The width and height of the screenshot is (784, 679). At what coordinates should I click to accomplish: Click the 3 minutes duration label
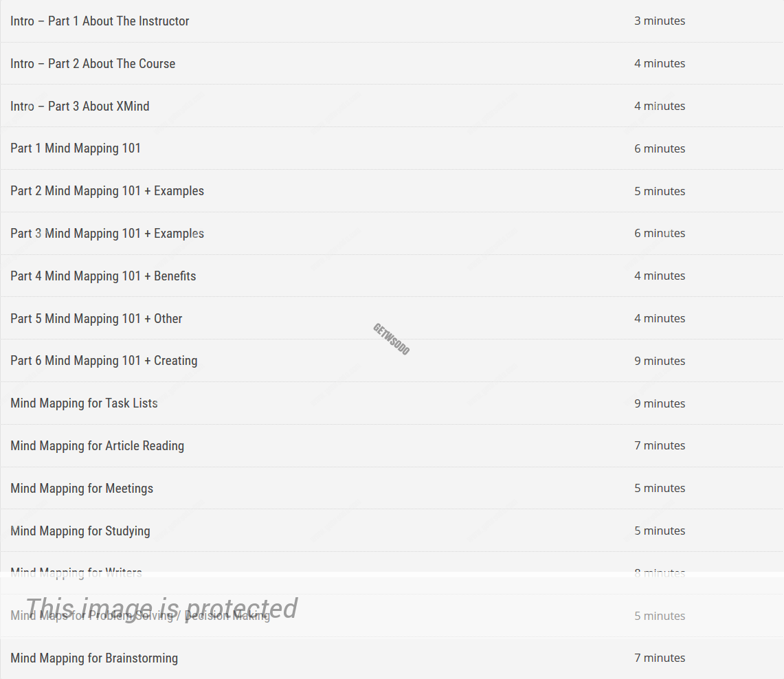click(x=660, y=21)
